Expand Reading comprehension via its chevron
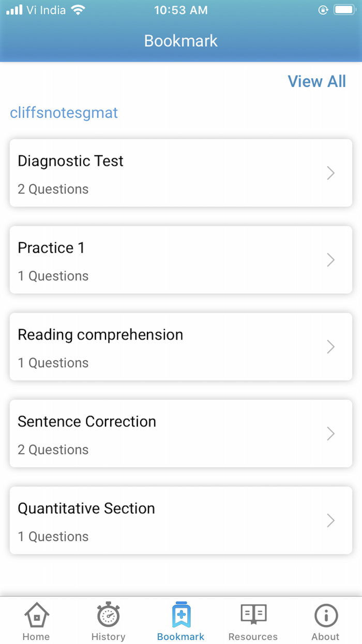Screen dimensions: 362x644 click(330, 347)
